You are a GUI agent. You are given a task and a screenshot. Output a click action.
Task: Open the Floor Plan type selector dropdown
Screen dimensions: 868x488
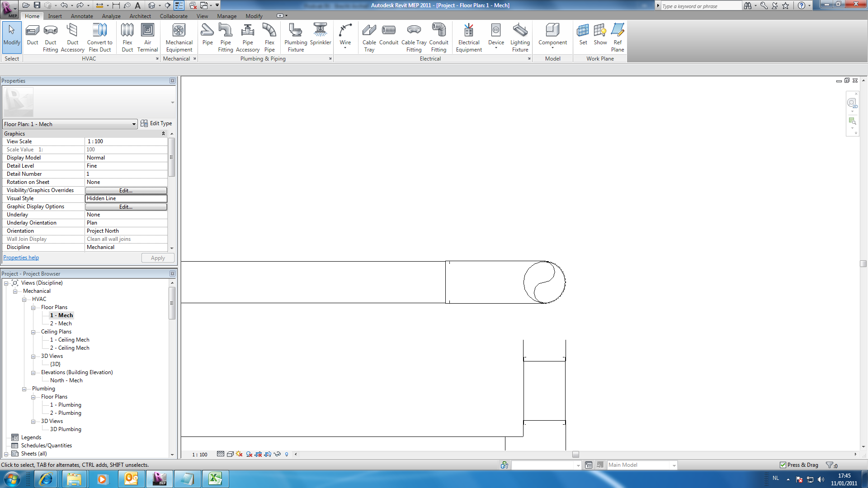click(x=134, y=124)
